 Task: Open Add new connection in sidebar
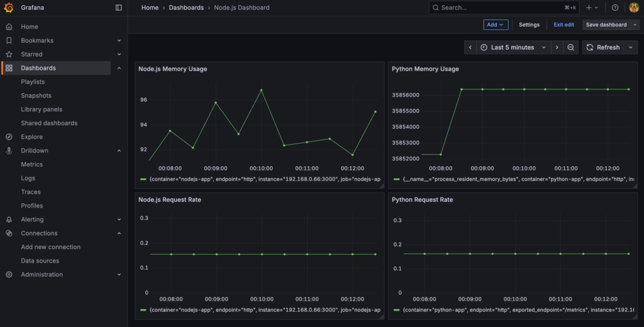pos(50,247)
